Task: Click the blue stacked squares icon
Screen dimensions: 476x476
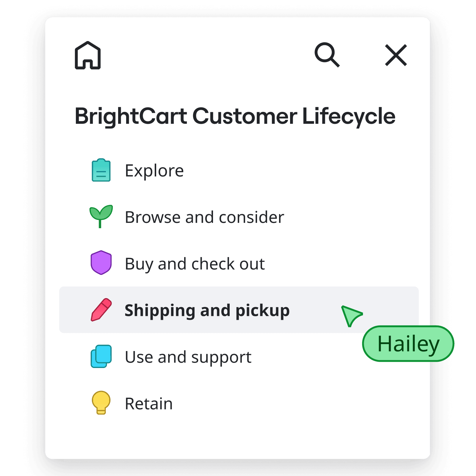Action: [x=101, y=356]
